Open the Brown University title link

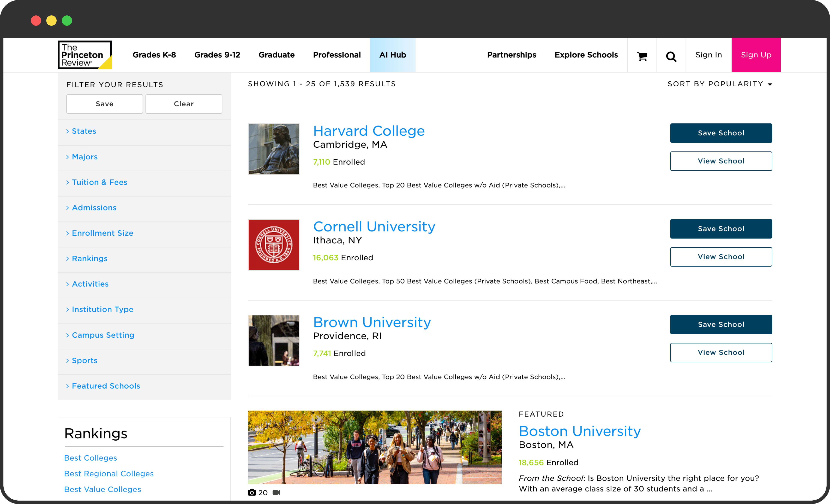click(x=372, y=322)
